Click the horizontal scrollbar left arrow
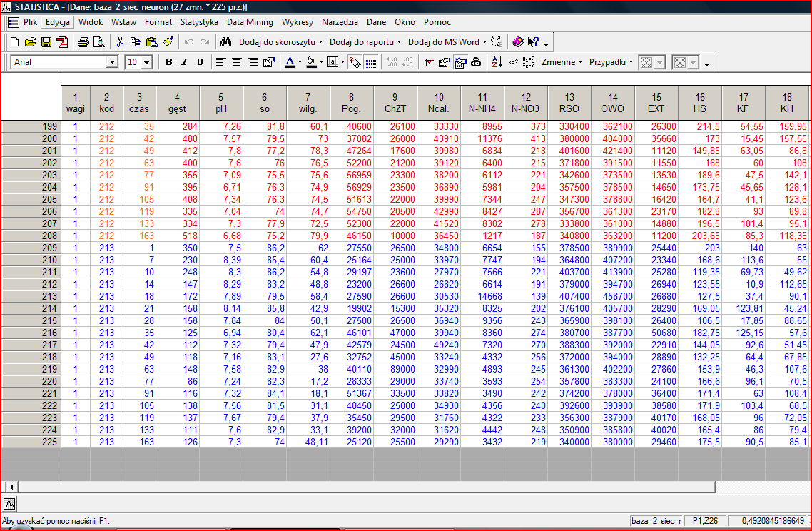This screenshot has width=812, height=531. (x=11, y=487)
